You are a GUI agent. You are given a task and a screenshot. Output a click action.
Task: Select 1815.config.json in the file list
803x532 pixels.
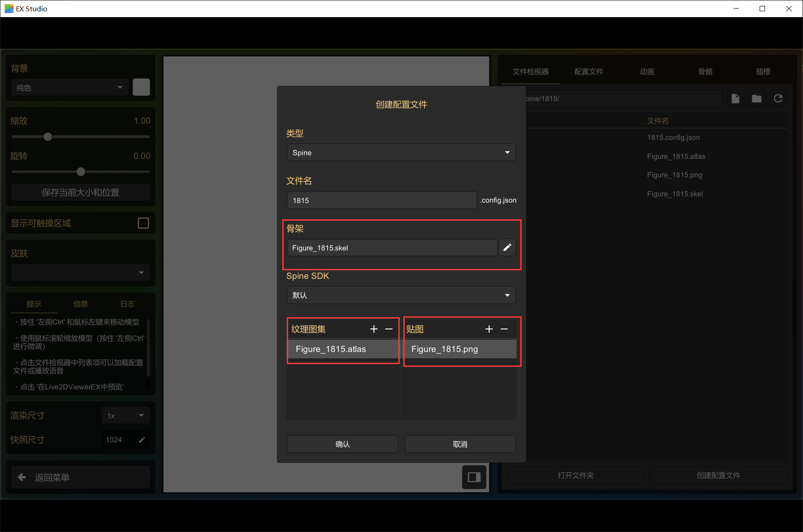(673, 137)
